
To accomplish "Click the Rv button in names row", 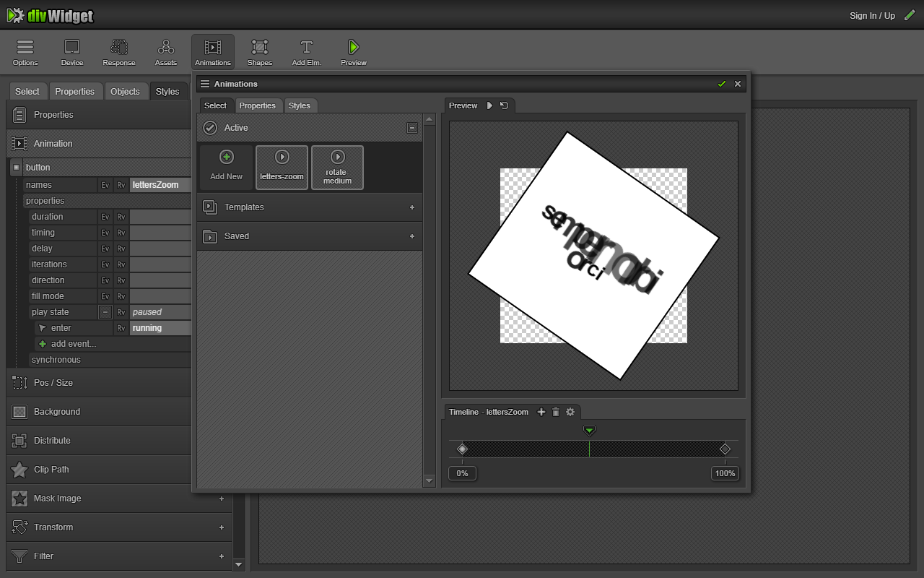I will tap(121, 185).
